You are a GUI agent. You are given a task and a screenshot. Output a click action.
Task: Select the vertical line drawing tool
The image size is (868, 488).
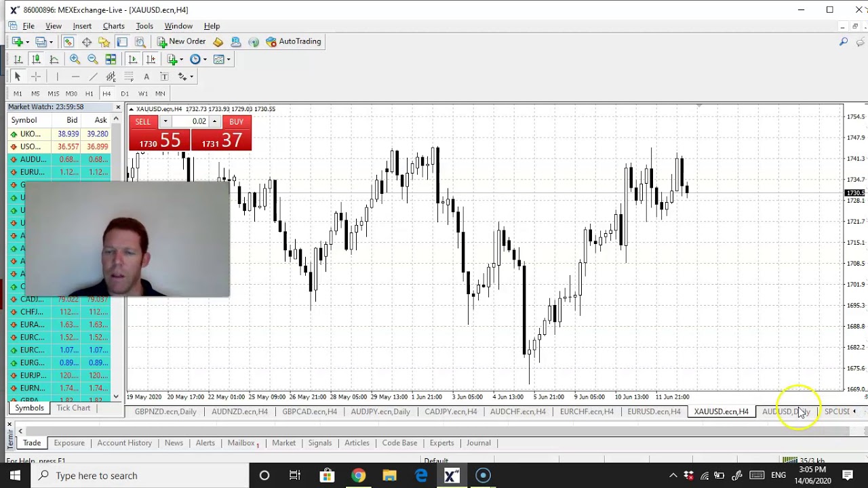point(58,77)
